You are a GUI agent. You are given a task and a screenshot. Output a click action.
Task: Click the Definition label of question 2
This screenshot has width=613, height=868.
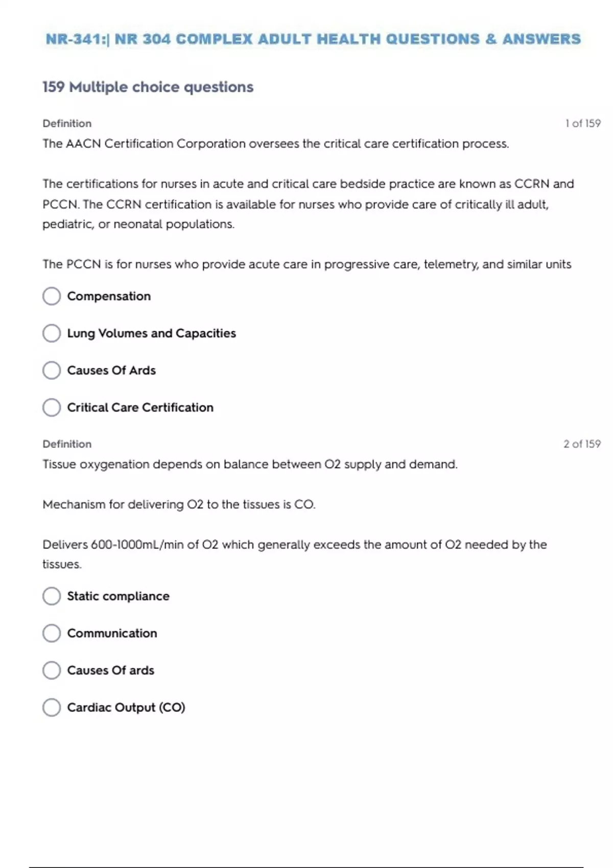[67, 444]
